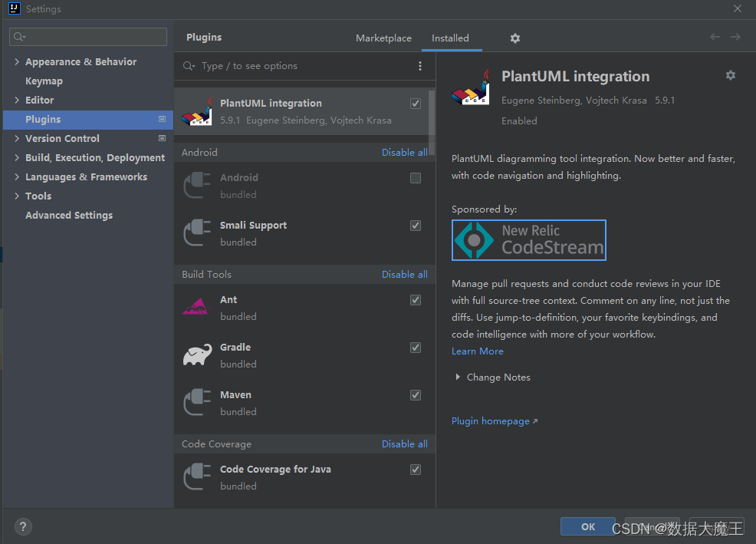
Task: Click the Smali Support plug icon
Action: 197,233
